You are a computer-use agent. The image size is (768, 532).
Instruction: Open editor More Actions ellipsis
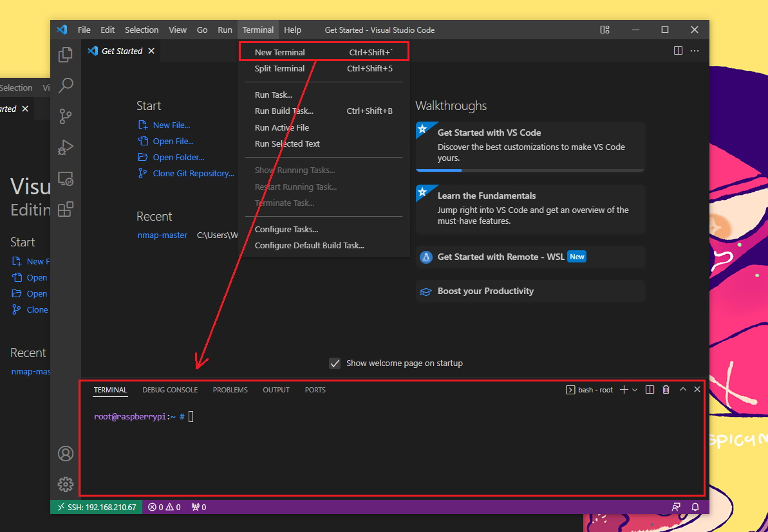[695, 51]
